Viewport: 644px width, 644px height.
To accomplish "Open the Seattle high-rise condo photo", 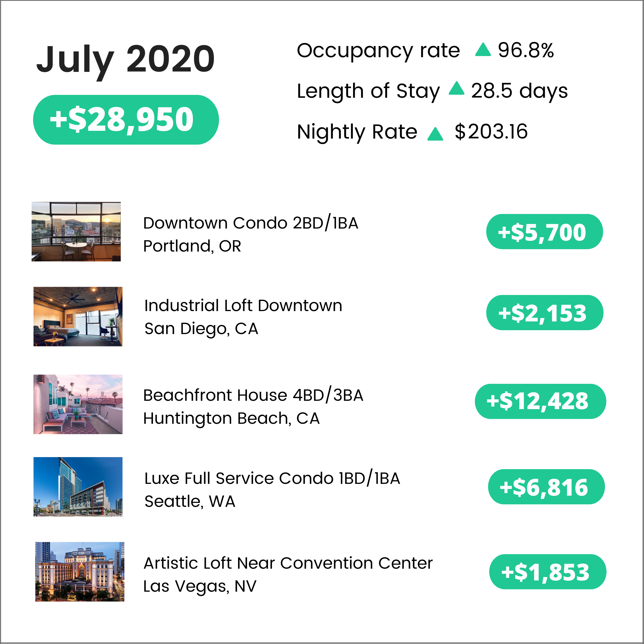I will [x=78, y=486].
